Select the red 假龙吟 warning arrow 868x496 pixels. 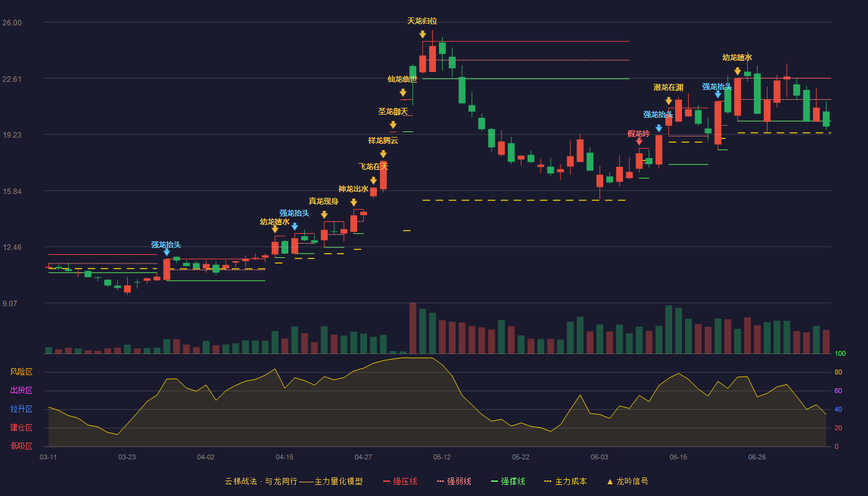[x=639, y=141]
